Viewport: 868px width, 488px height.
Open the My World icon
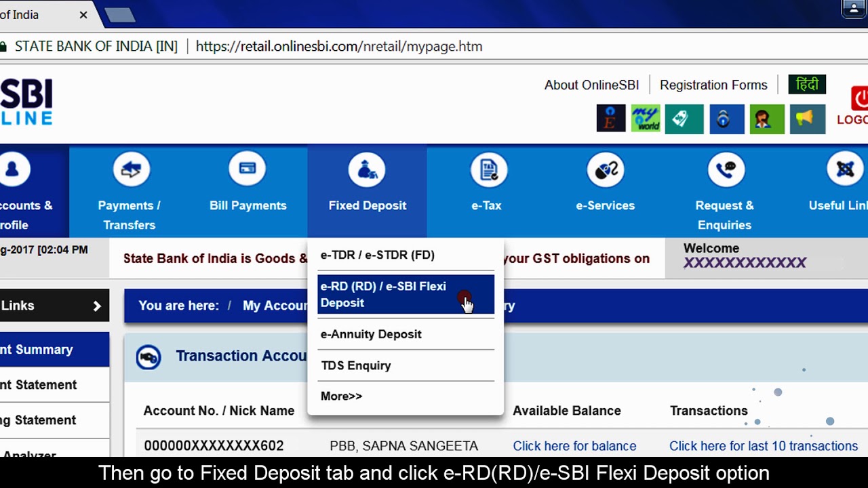pos(646,119)
